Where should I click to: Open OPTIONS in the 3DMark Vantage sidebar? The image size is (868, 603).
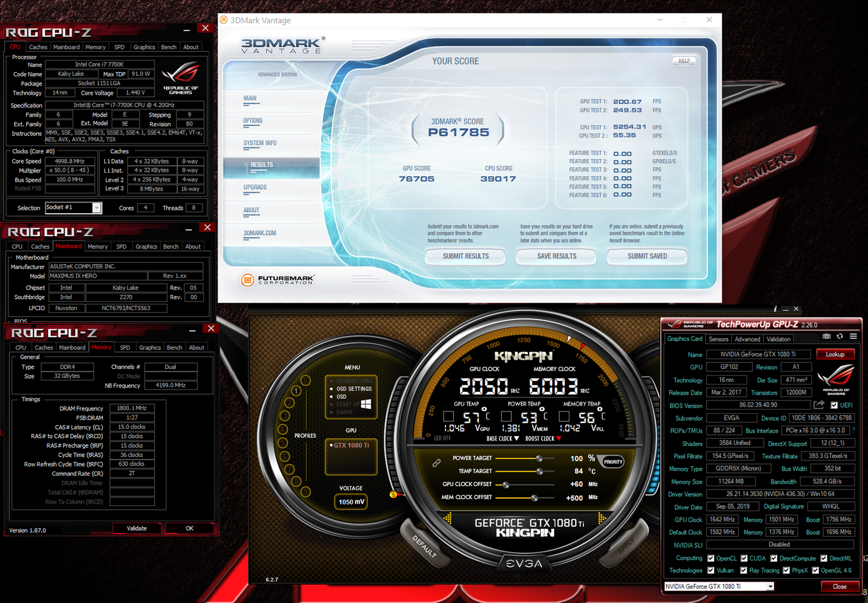pos(252,121)
